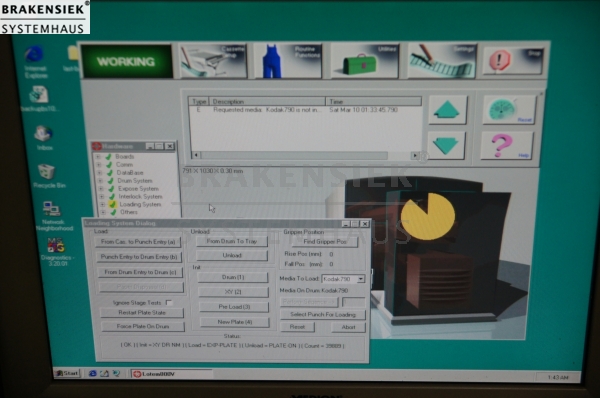Click the Reset gauge icon
Image resolution: width=600 pixels, height=398 pixels.
[x=509, y=110]
